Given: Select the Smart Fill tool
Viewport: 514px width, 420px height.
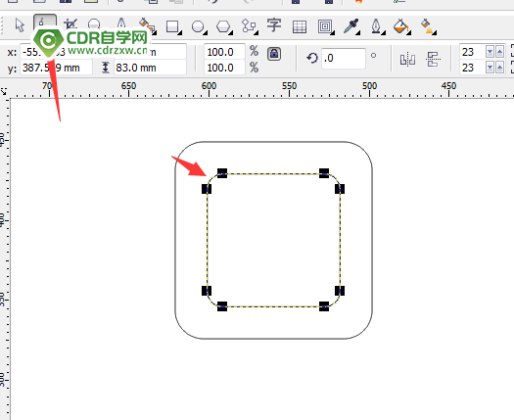Looking at the screenshot, I should (147, 25).
